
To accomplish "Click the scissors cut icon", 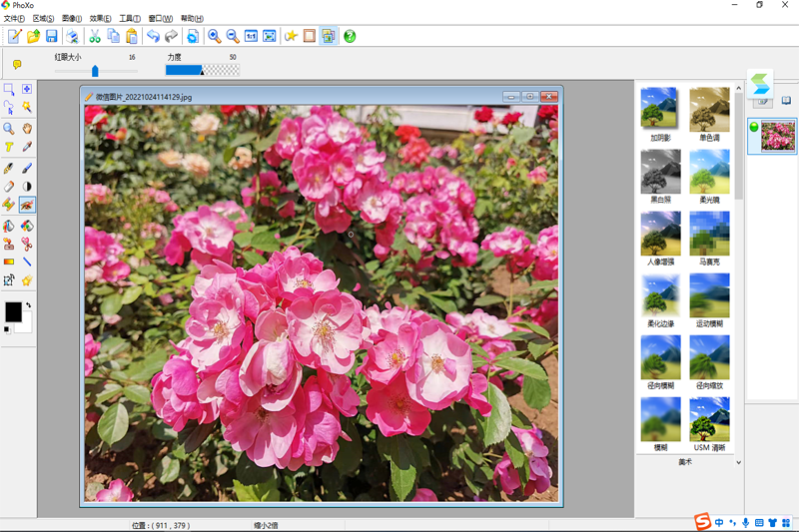I will click(95, 36).
